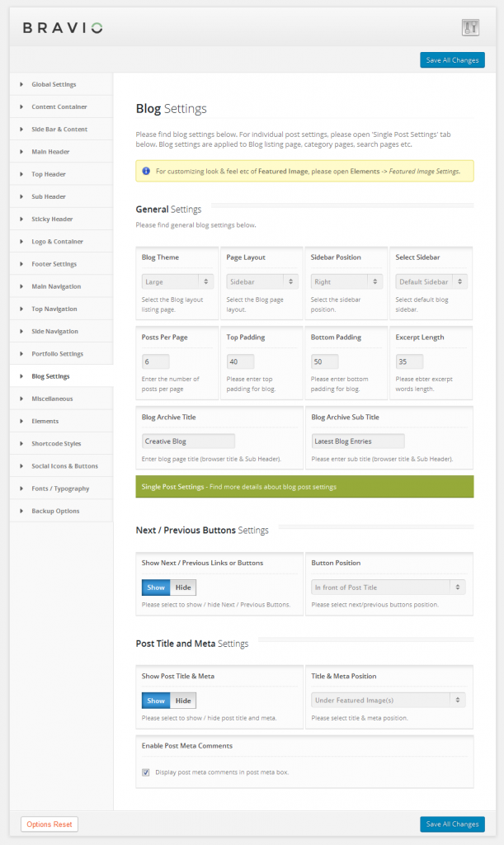The width and height of the screenshot is (504, 845).
Task: Click the arrow icon beside Shortcode Styles
Action: tap(21, 443)
